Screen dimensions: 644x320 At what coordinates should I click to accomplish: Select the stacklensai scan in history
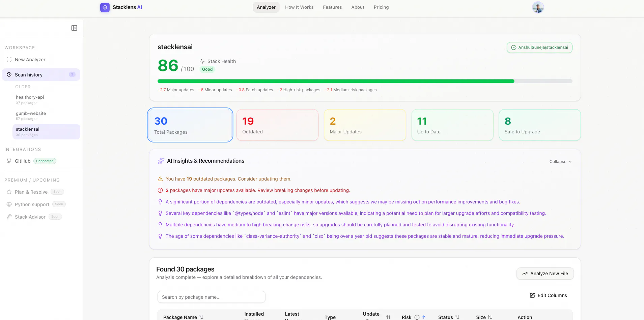(x=47, y=132)
